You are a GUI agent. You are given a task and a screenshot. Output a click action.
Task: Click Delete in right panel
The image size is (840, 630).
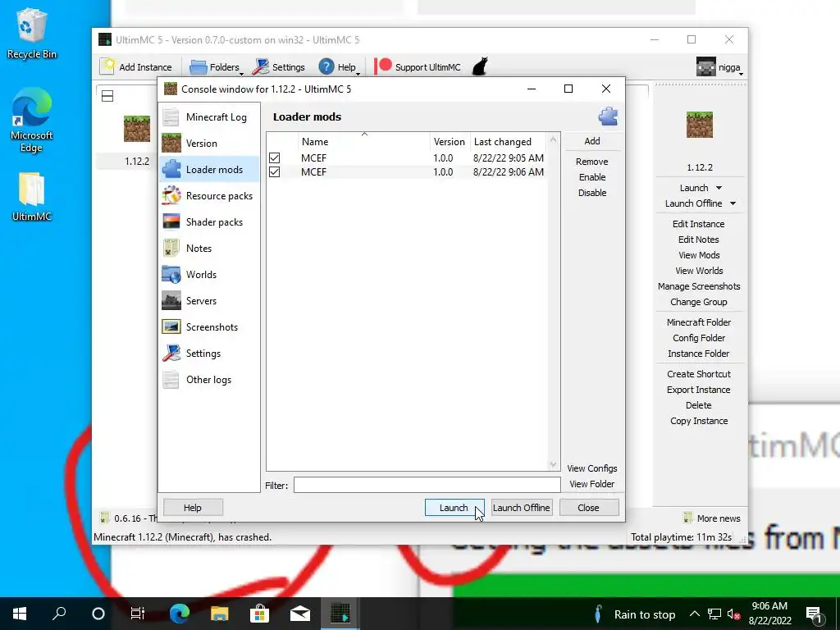coord(699,405)
